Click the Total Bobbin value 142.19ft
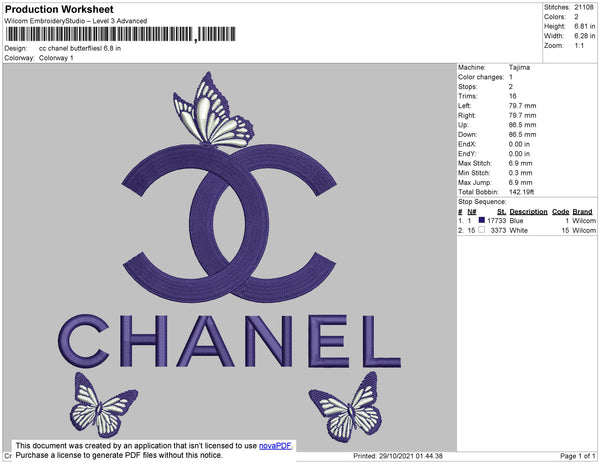The width and height of the screenshot is (600, 464). (x=521, y=192)
